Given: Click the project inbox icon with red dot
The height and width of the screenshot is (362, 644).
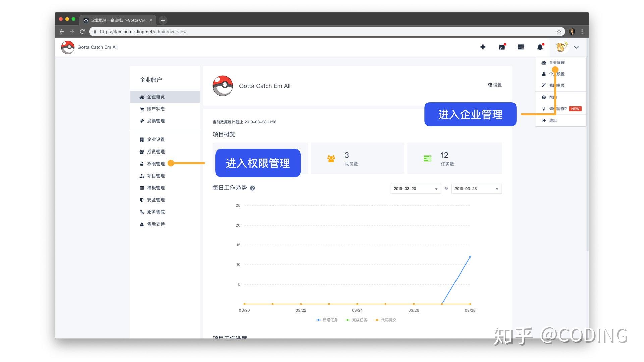Looking at the screenshot, I should pyautogui.click(x=502, y=47).
